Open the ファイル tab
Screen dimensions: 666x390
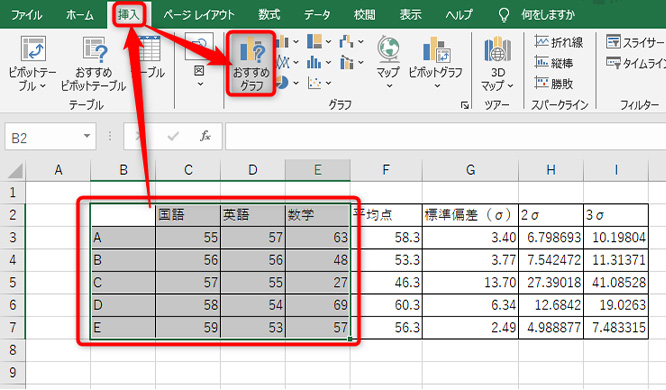tap(26, 15)
